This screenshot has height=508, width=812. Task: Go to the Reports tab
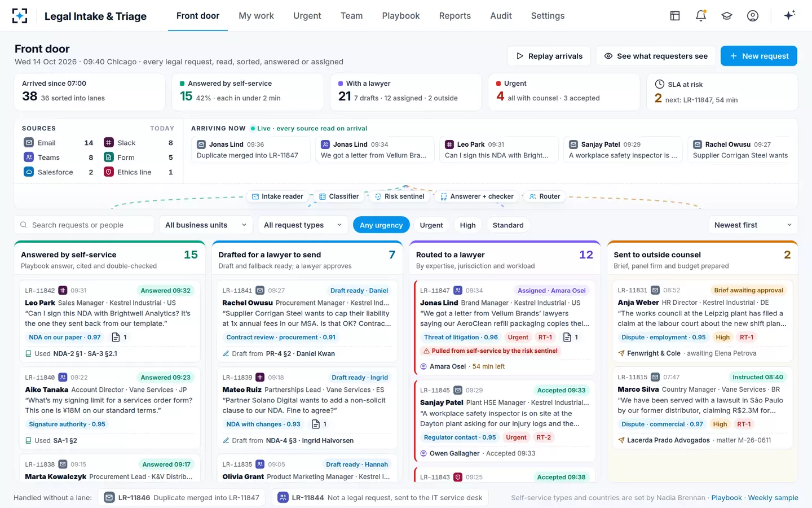point(455,16)
